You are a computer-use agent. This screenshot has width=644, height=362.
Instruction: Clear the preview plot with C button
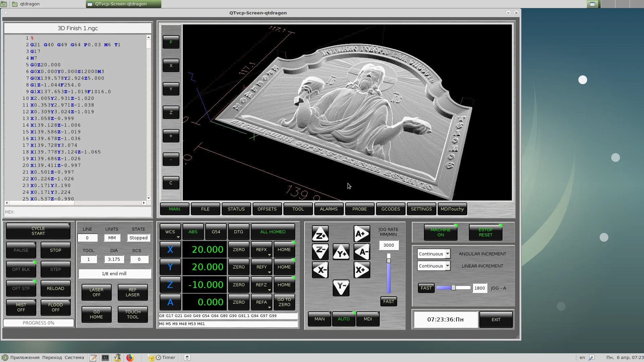(171, 183)
